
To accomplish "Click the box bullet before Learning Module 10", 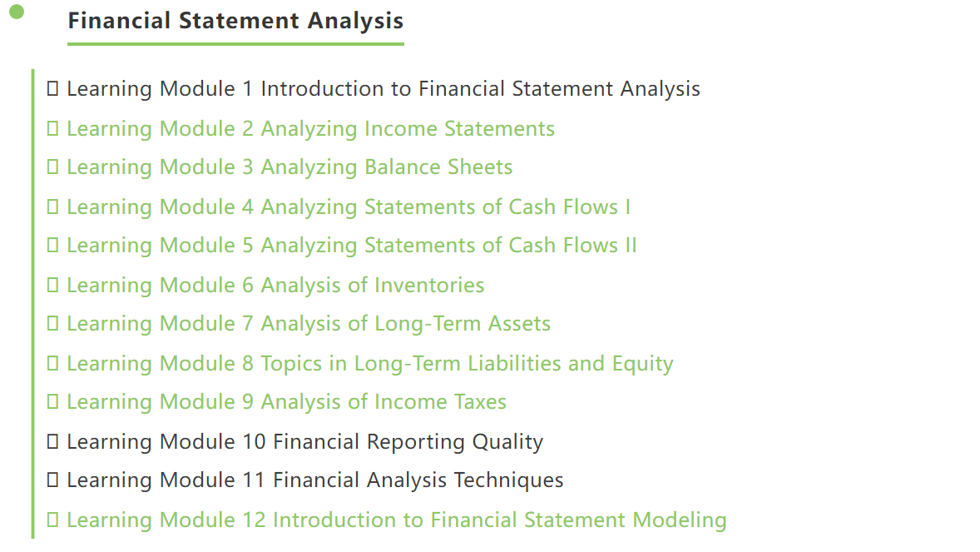I will [52, 441].
